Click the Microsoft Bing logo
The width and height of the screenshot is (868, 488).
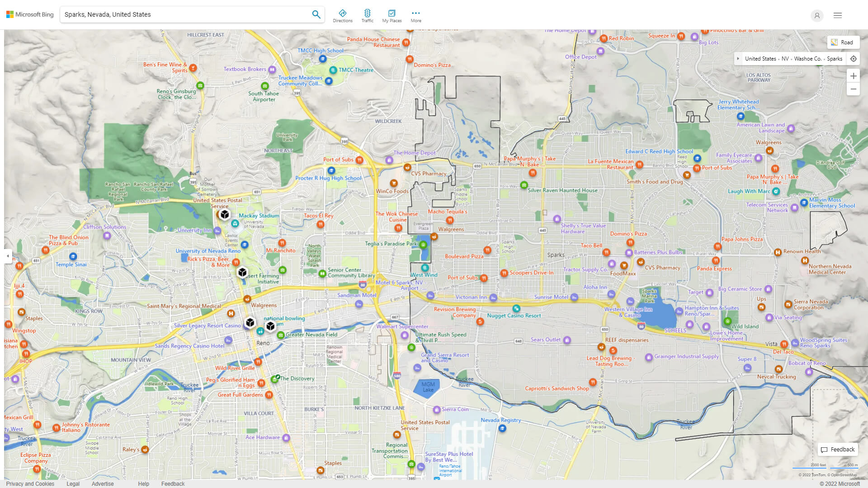29,14
